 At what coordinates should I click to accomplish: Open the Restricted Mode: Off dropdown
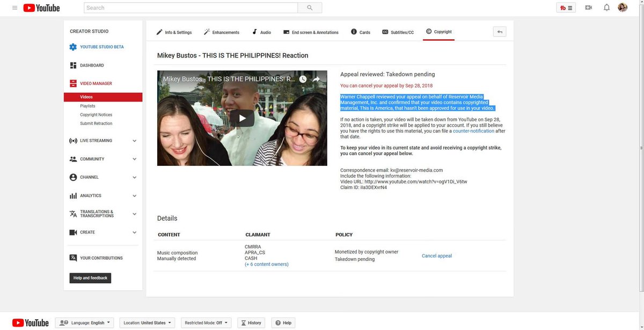tap(206, 322)
